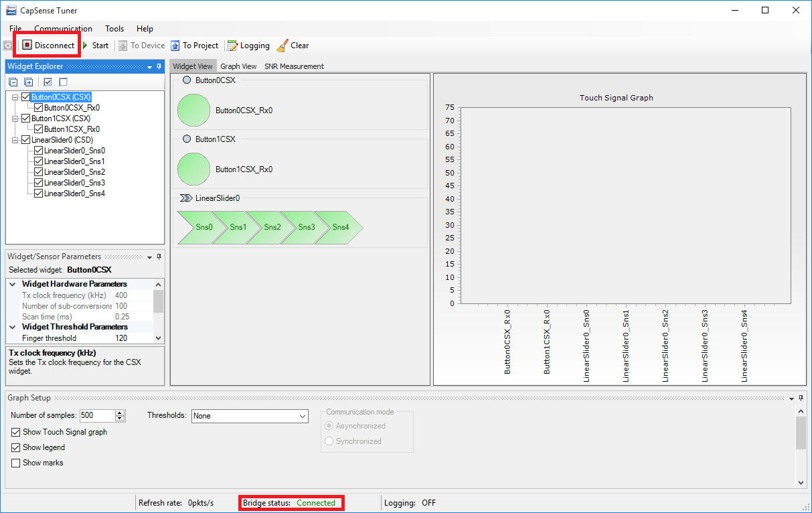Click the Logging toolbar button
Viewport: 812px width, 513px height.
coord(248,46)
